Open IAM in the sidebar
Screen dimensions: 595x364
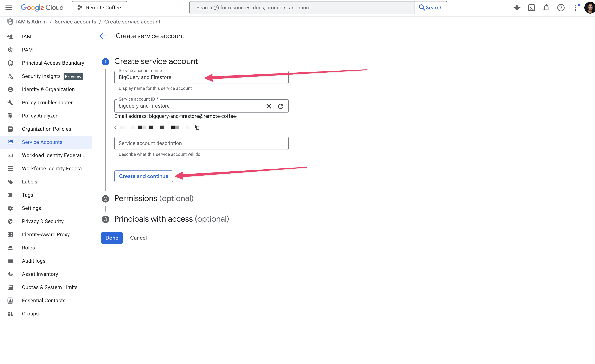(27, 36)
